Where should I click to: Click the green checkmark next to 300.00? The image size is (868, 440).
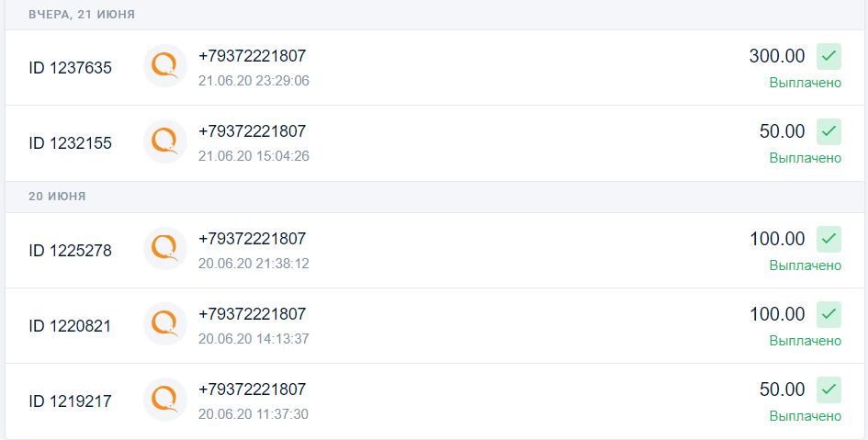(x=829, y=56)
